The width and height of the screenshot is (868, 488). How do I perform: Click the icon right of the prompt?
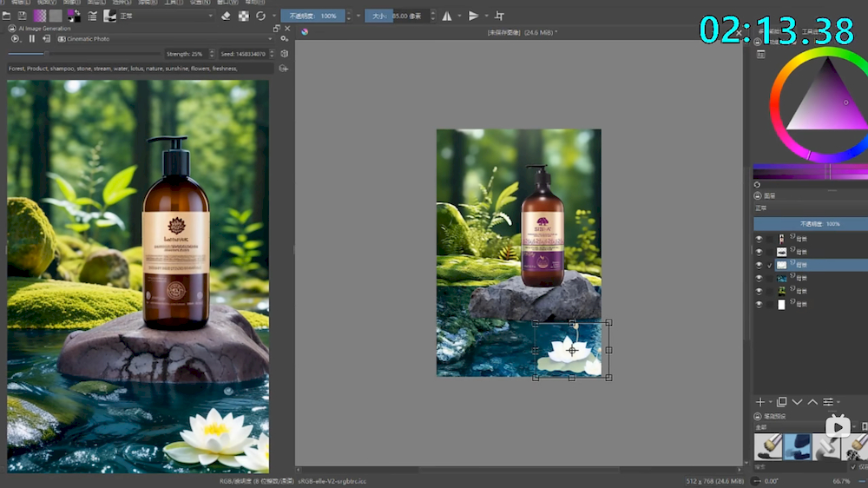click(284, 69)
